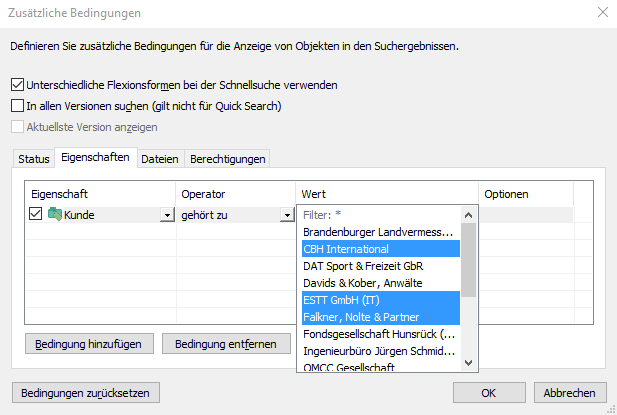This screenshot has width=617, height=415.
Task: Cancel the dialog with Abbrechen
Action: (x=570, y=393)
